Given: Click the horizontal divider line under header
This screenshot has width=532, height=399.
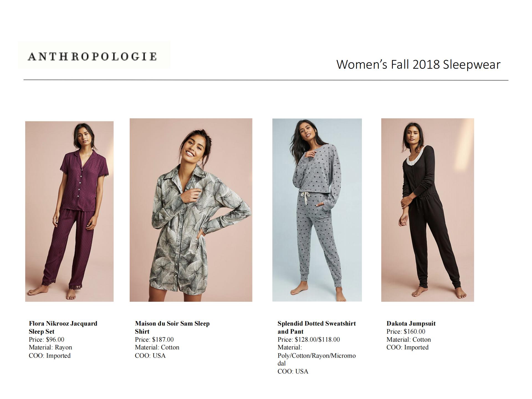Looking at the screenshot, I should (266, 80).
